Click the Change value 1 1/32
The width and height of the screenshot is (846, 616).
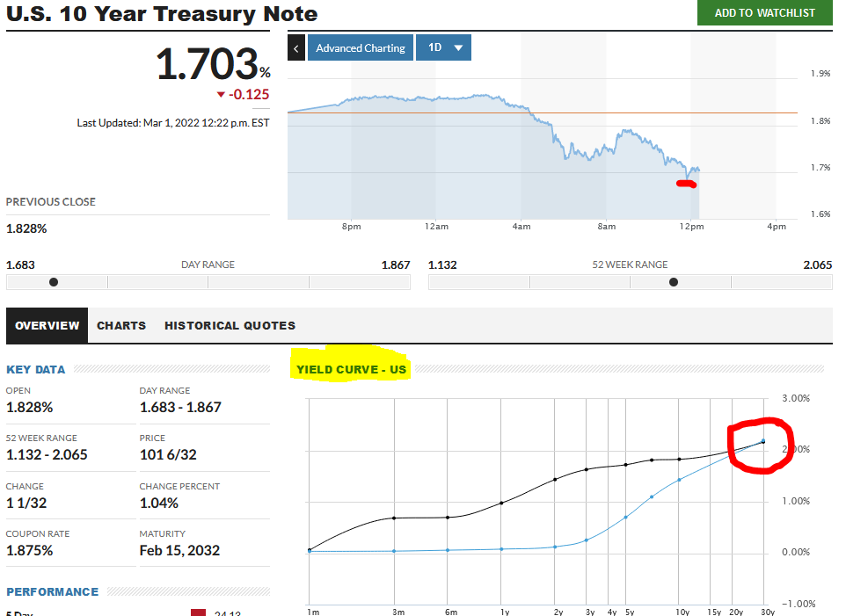coord(26,504)
